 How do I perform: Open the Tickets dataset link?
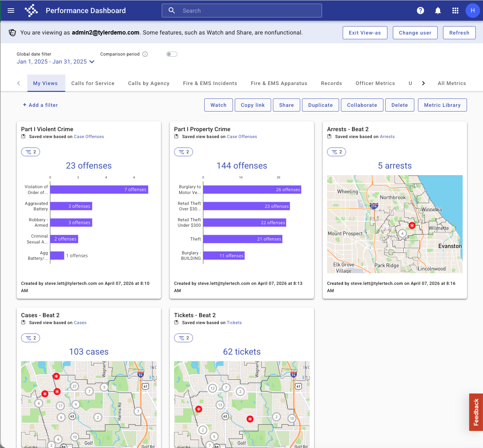(234, 323)
